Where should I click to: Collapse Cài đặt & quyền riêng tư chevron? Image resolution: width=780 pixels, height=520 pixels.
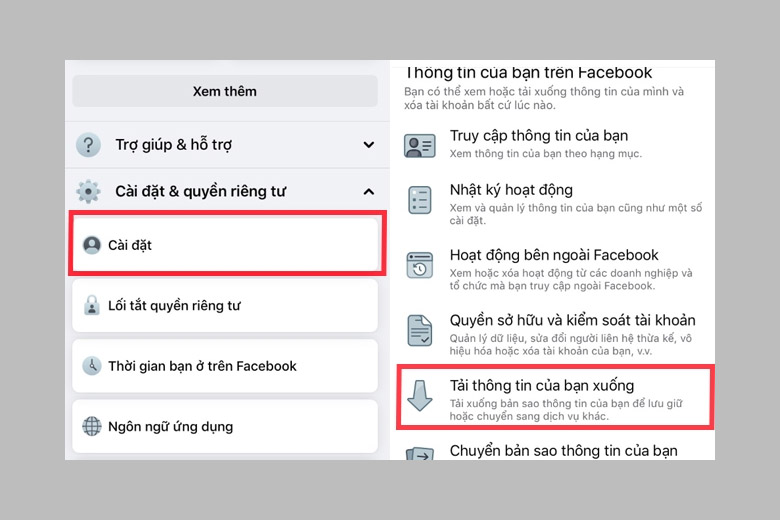pyautogui.click(x=369, y=192)
